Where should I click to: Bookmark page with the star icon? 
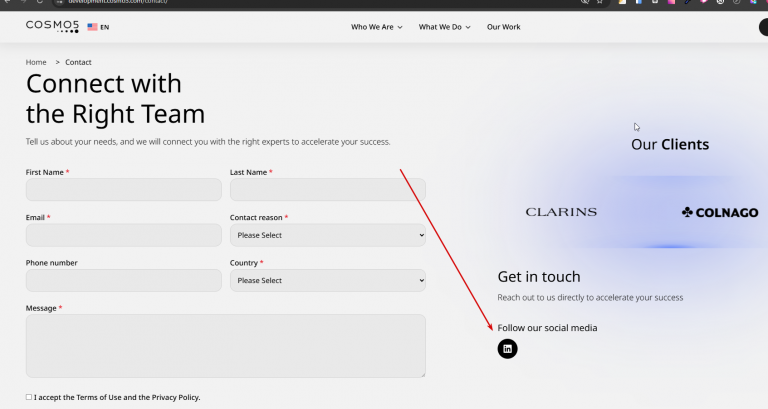click(600, 2)
